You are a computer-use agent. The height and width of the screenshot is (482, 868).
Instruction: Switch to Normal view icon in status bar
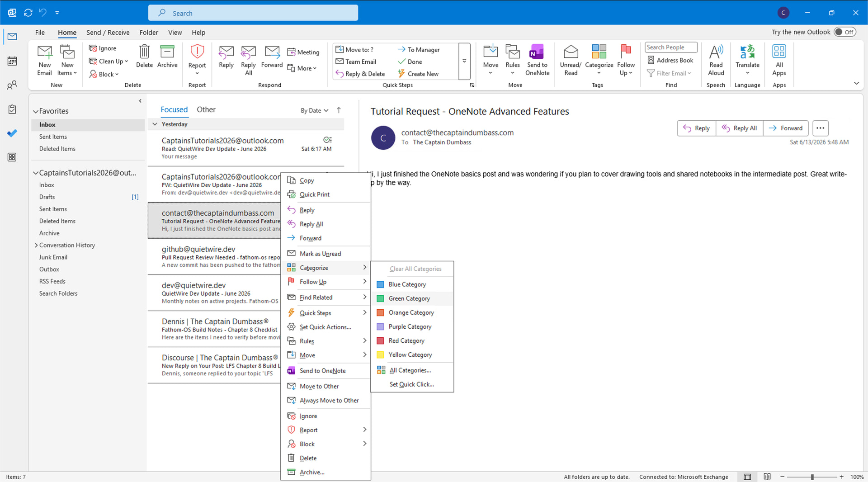click(747, 477)
